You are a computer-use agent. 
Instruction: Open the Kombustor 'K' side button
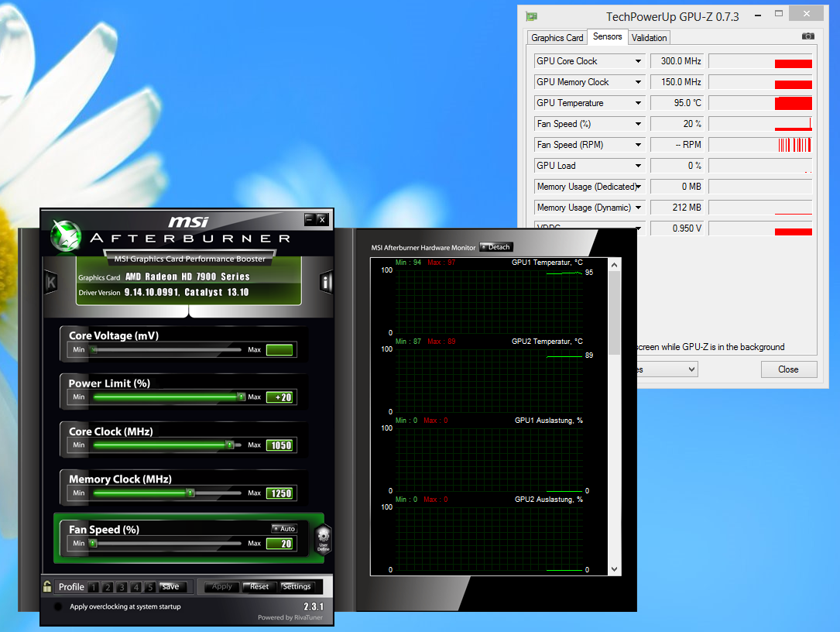coord(51,281)
